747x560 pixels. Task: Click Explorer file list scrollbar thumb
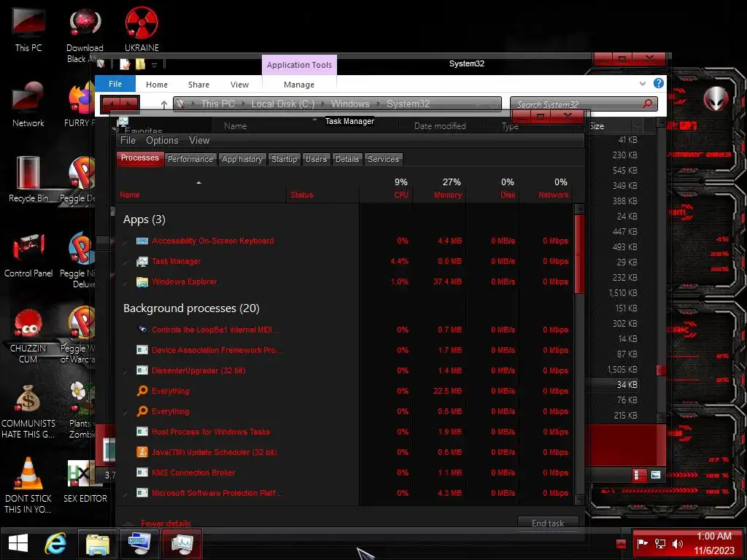click(x=661, y=370)
